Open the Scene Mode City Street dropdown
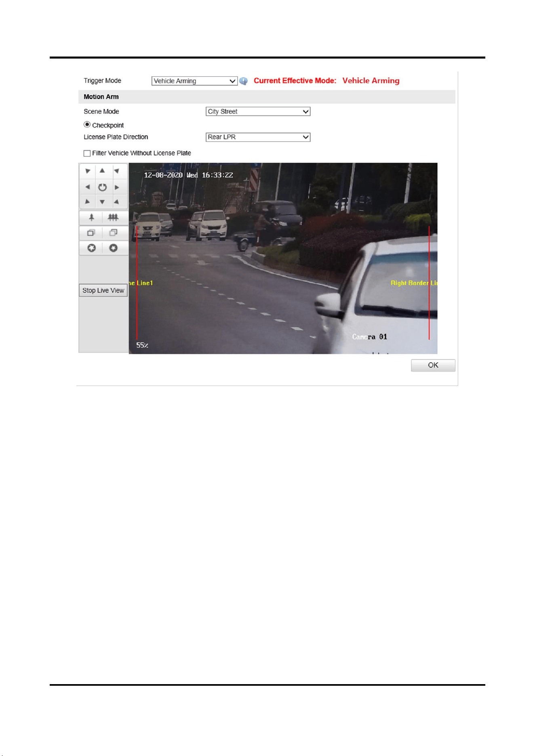The image size is (535, 756). [x=258, y=111]
